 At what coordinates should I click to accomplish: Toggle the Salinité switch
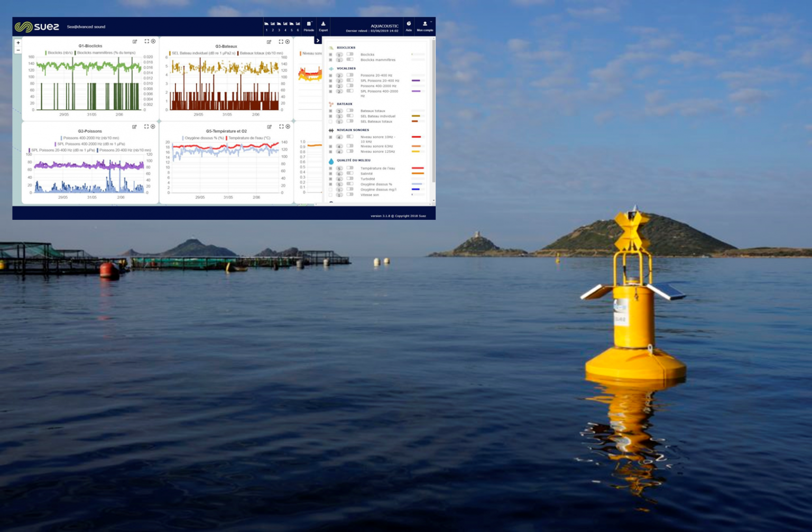[350, 173]
